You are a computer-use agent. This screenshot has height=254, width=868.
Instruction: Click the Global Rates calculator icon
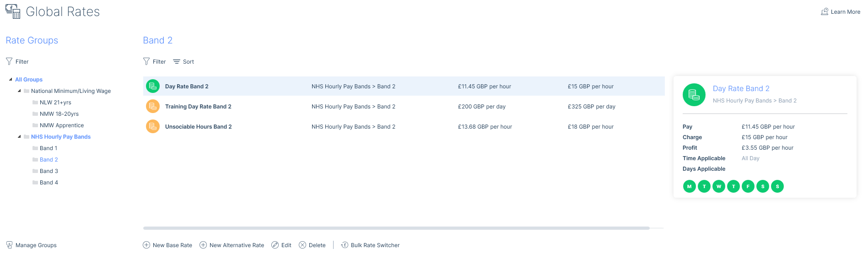(13, 11)
